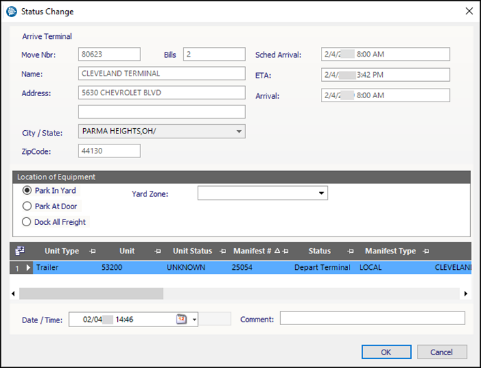Expand row 1 with the arrow indicator

tap(28, 267)
